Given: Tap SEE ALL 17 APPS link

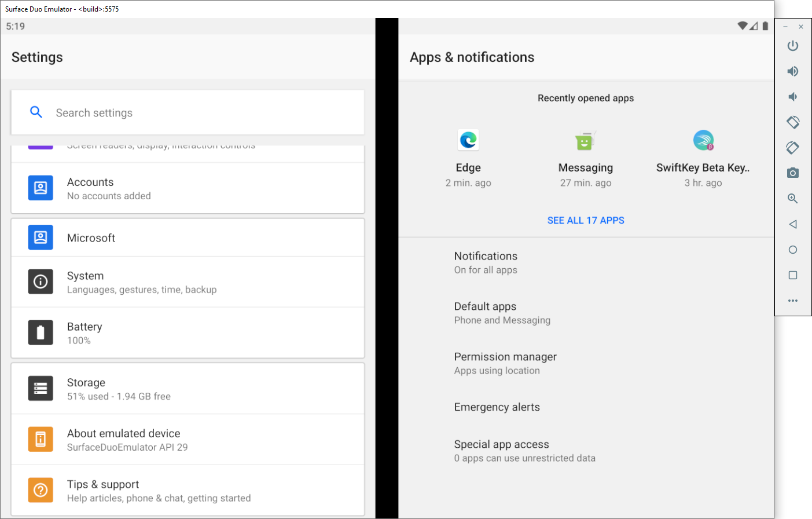Looking at the screenshot, I should click(586, 221).
